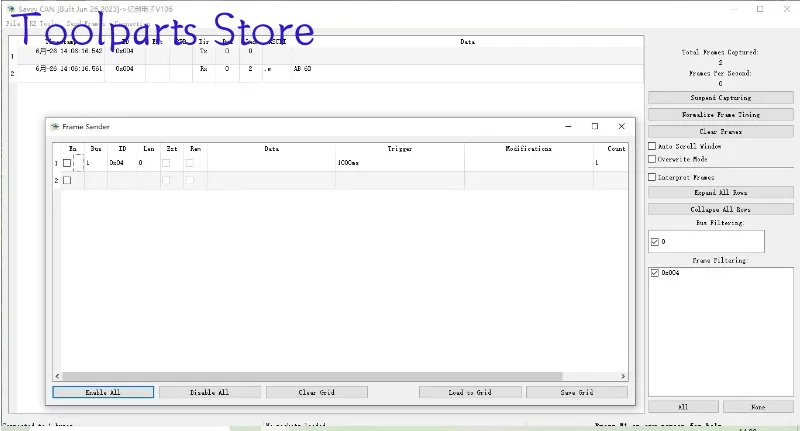Enable row 2 in Frame Sender grid
The width and height of the screenshot is (800, 431).
(67, 181)
